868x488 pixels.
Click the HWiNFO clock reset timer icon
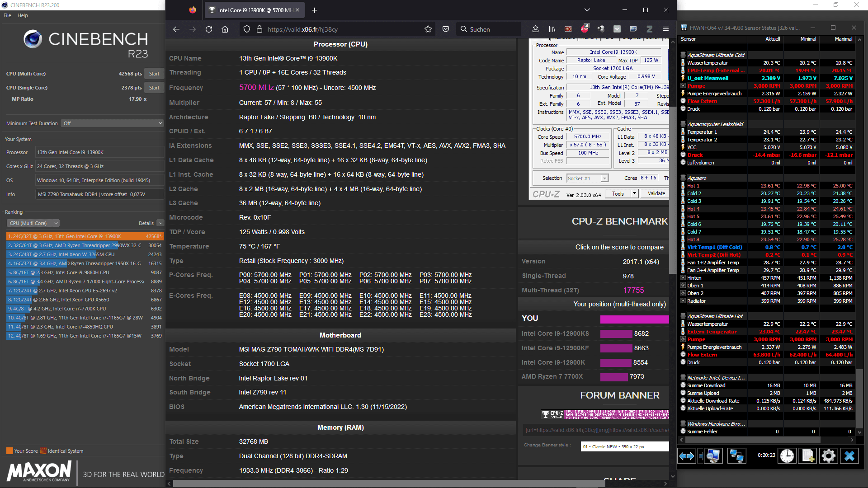[787, 456]
